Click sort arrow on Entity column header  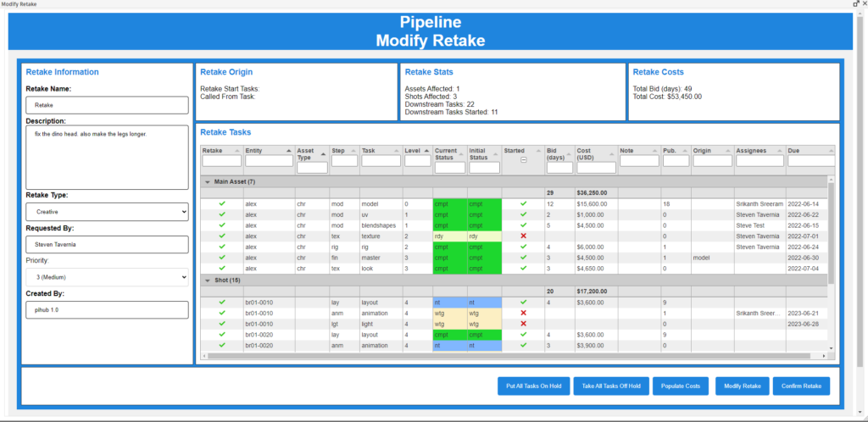click(289, 151)
